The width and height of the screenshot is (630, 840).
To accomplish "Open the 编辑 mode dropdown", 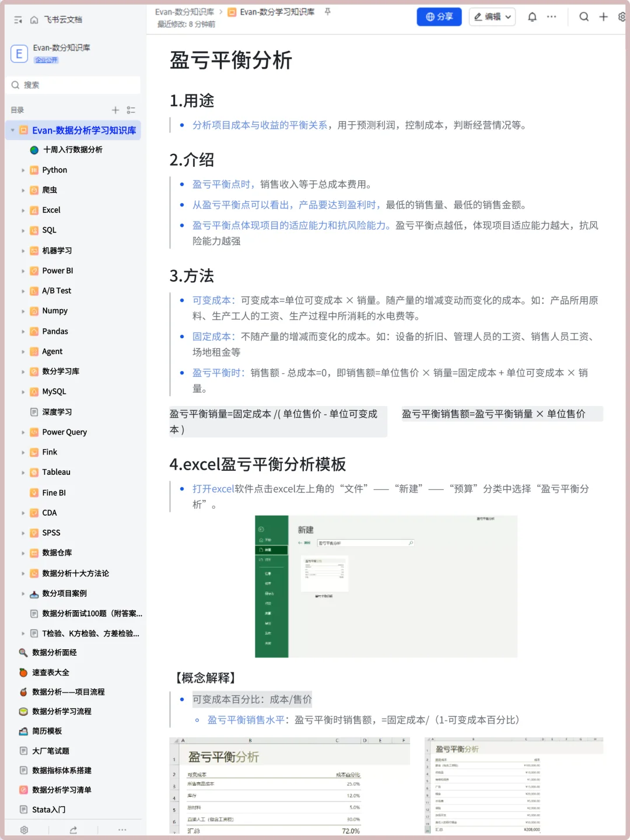I will [x=492, y=17].
